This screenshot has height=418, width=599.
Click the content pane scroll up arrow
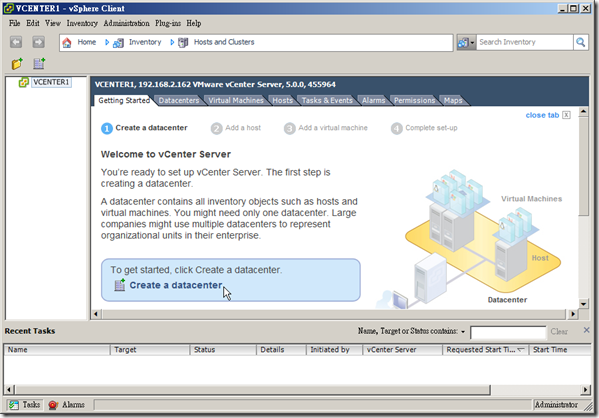[583, 112]
